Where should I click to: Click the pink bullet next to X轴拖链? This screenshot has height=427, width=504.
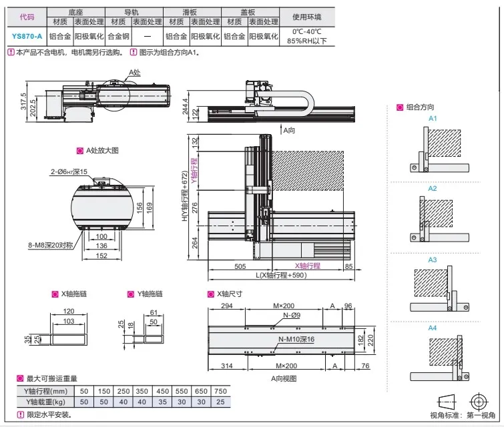54,294
